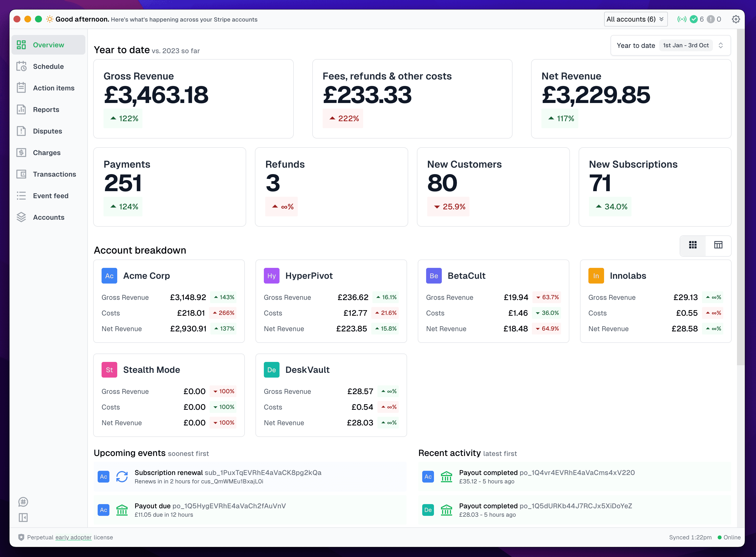Viewport: 756px width, 557px height.
Task: Open DeskVault account card title
Action: pos(307,370)
